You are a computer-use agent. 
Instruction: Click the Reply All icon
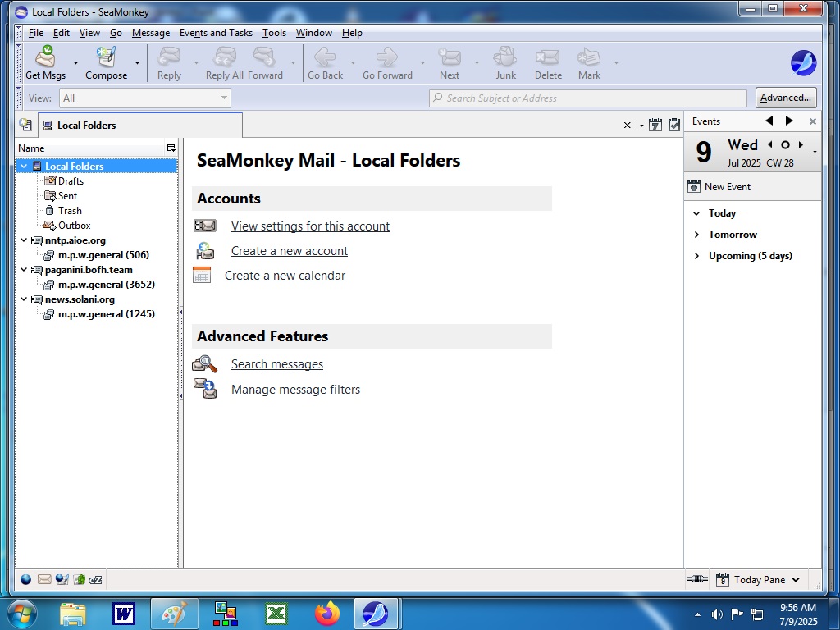click(x=225, y=57)
